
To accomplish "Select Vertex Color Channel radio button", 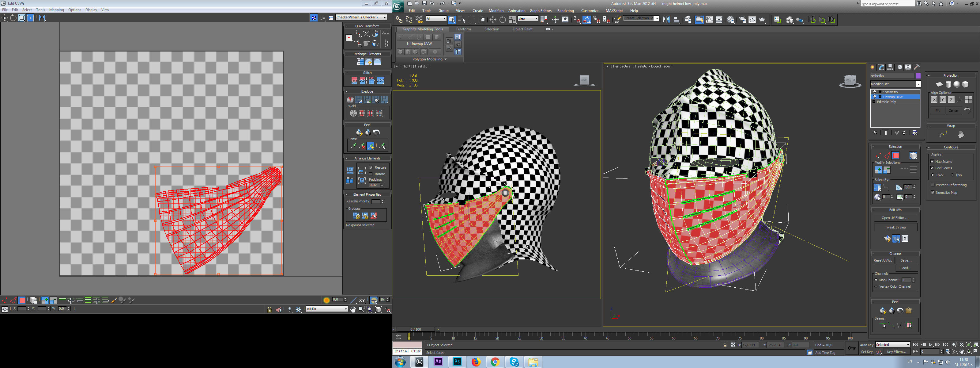I will (x=876, y=286).
